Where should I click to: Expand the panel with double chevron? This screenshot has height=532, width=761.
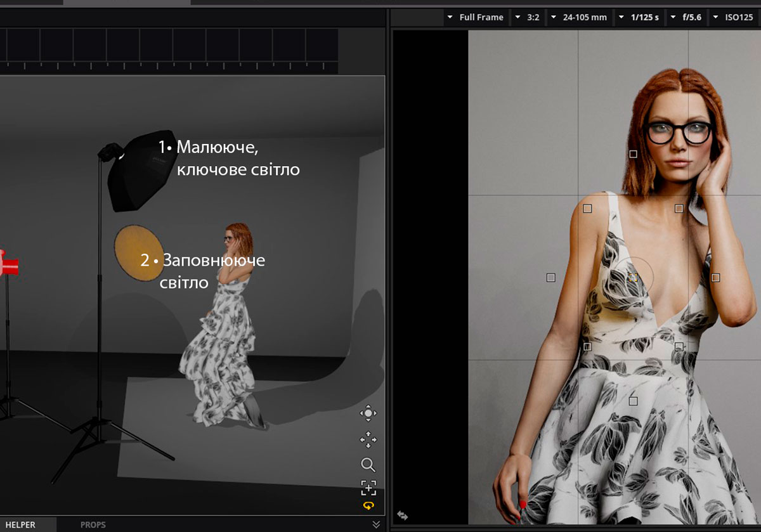(x=376, y=524)
